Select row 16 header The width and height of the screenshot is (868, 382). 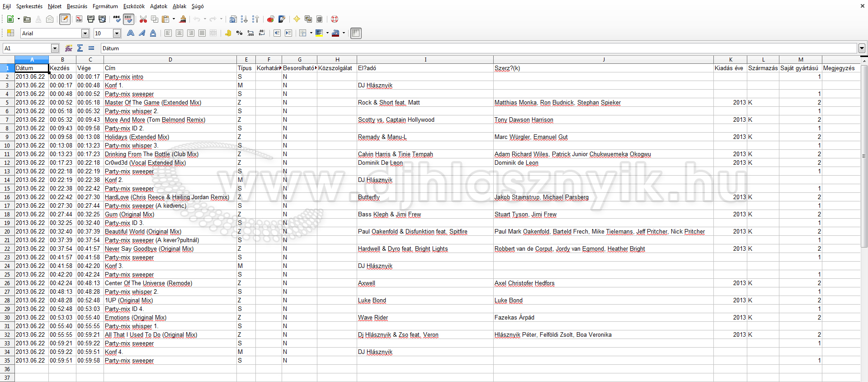7,197
